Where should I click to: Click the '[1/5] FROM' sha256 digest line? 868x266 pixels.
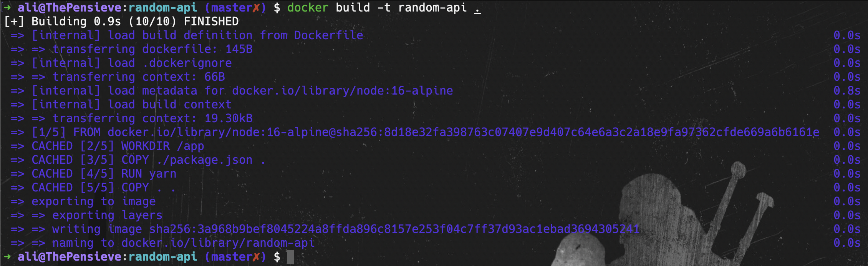click(x=425, y=132)
